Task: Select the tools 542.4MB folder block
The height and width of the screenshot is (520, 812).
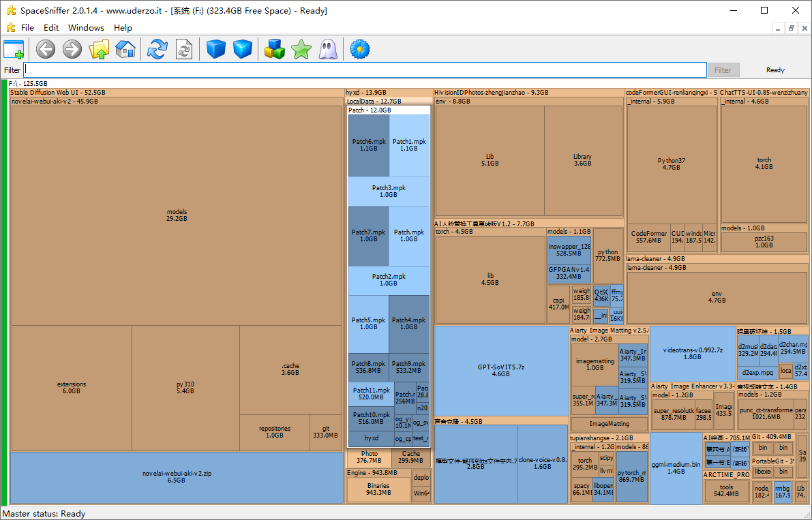Action: click(727, 491)
